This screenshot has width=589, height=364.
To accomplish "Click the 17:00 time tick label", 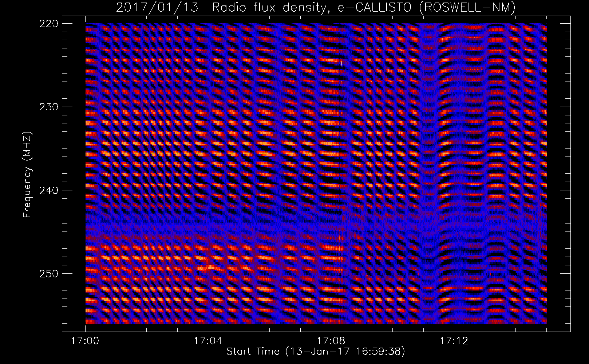I will (86, 341).
